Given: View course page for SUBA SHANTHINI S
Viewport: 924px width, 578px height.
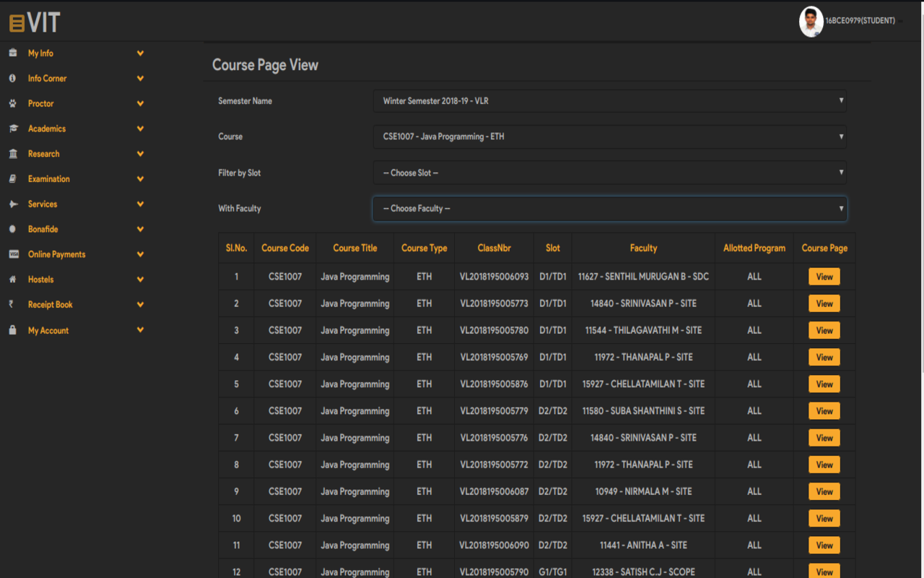Looking at the screenshot, I should click(824, 411).
